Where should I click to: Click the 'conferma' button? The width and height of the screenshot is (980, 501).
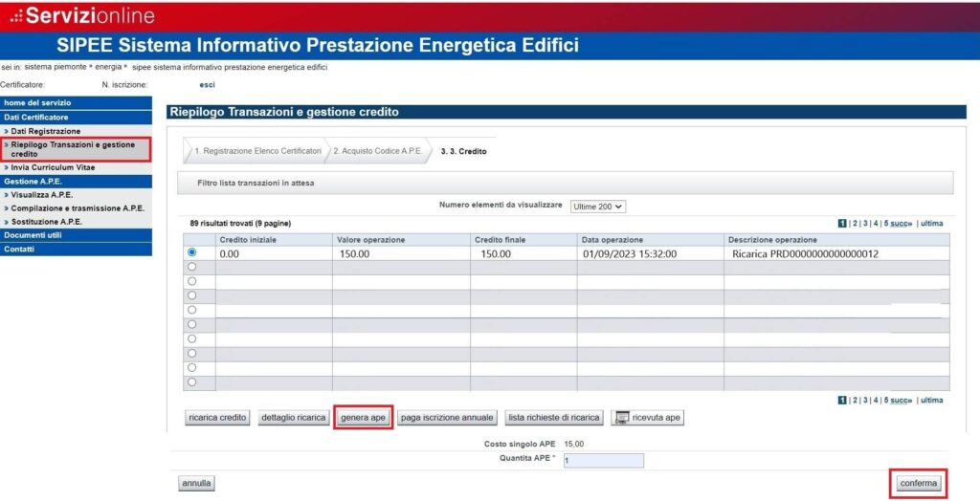tap(918, 484)
